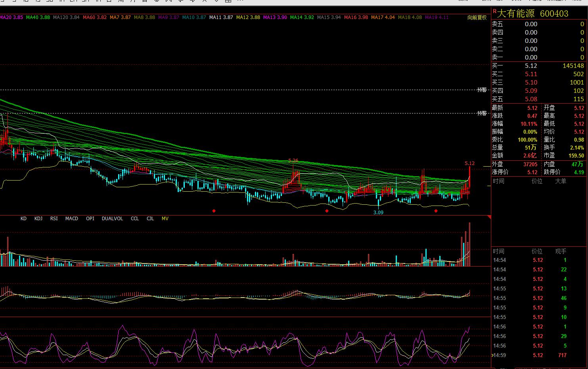588x369 pixels.
Task: Click the 卖五 ask row
Action: (538, 24)
